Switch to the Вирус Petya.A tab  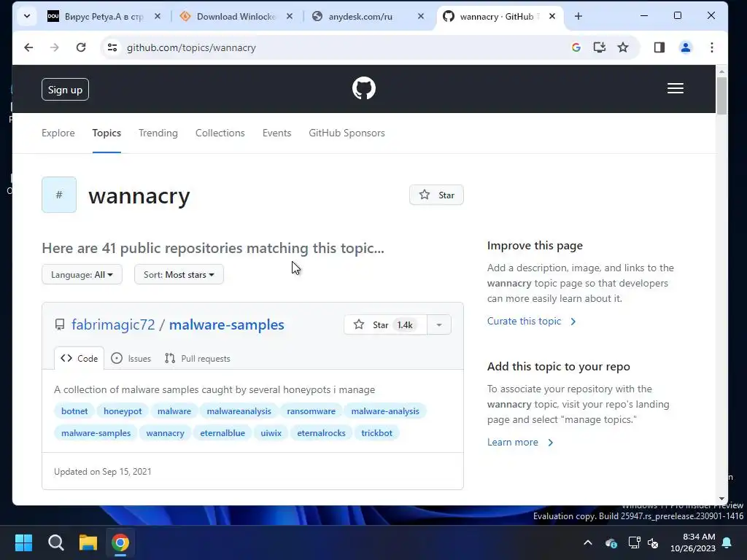pos(104,16)
